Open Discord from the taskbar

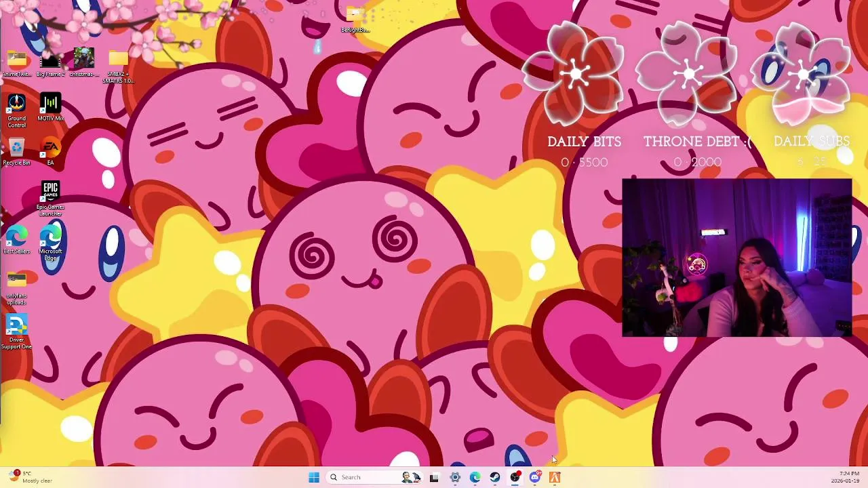coord(535,477)
